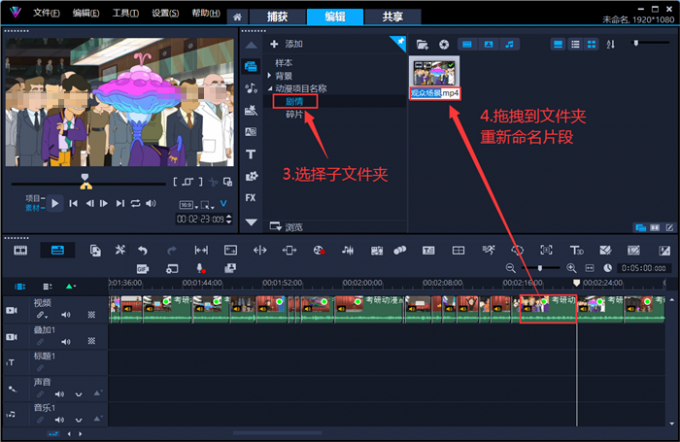Mute the 视频 track
This screenshot has height=442, width=680.
[66, 315]
